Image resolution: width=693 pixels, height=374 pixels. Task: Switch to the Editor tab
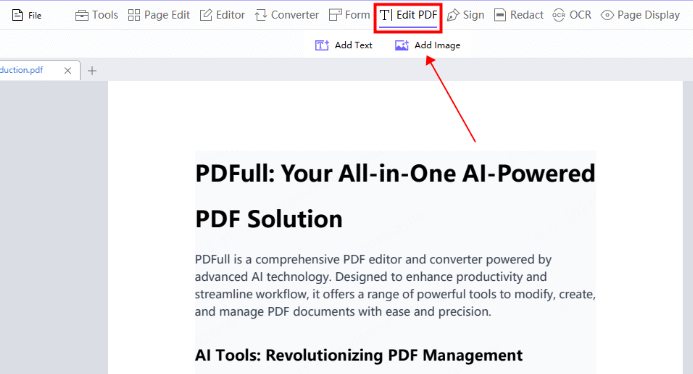coord(222,15)
